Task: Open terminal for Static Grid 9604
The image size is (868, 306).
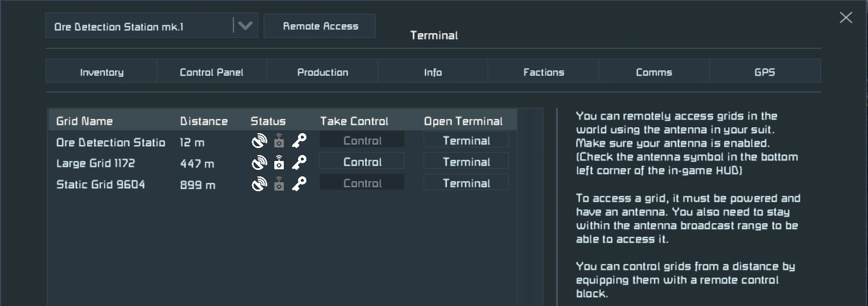Action: [466, 183]
